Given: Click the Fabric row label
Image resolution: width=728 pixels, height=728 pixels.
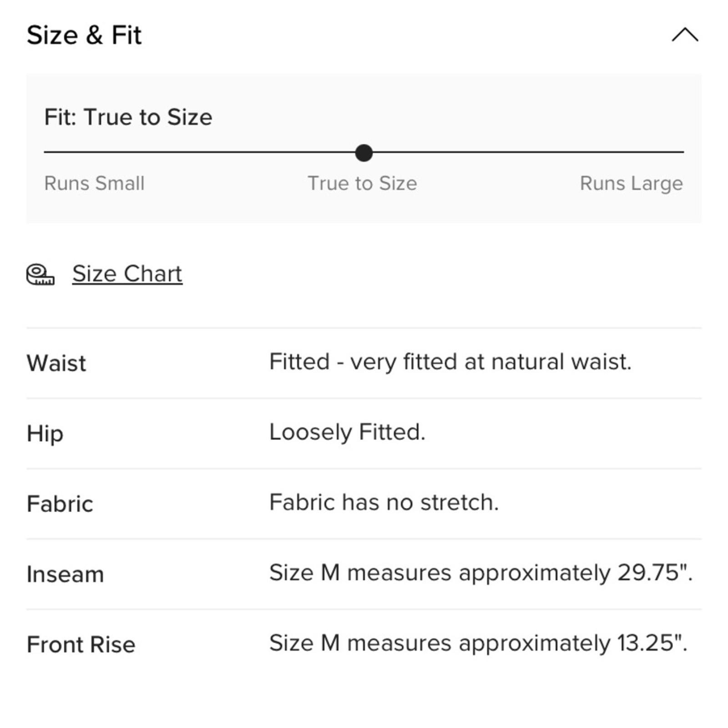Looking at the screenshot, I should click(x=60, y=504).
